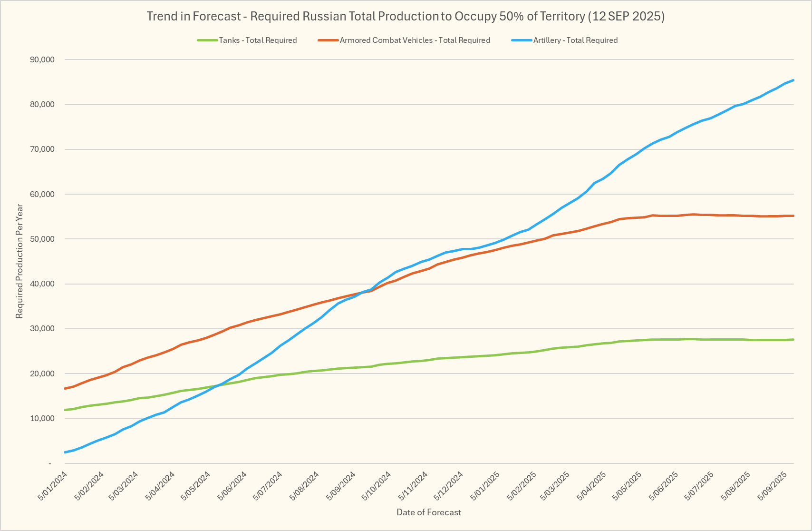The height and width of the screenshot is (531, 812).
Task: Select the 'Tanks - Total Required' legend label
Action: pos(258,40)
